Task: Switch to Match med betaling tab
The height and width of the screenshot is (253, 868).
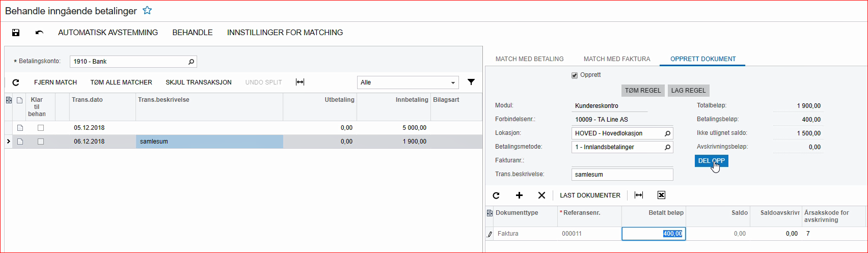Action: (x=529, y=59)
